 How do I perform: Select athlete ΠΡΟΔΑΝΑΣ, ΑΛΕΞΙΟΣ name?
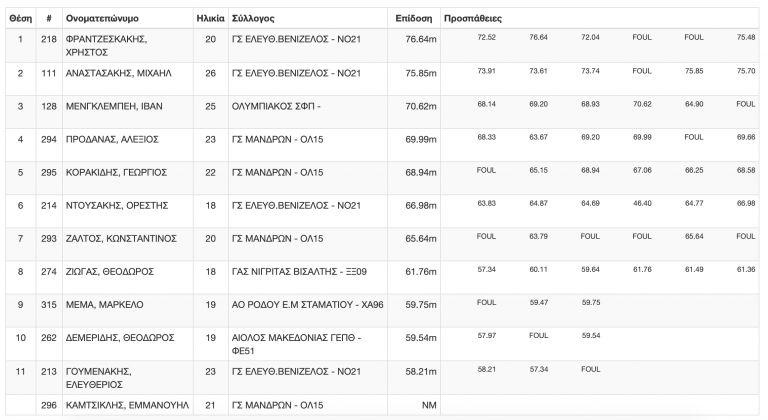[112, 140]
